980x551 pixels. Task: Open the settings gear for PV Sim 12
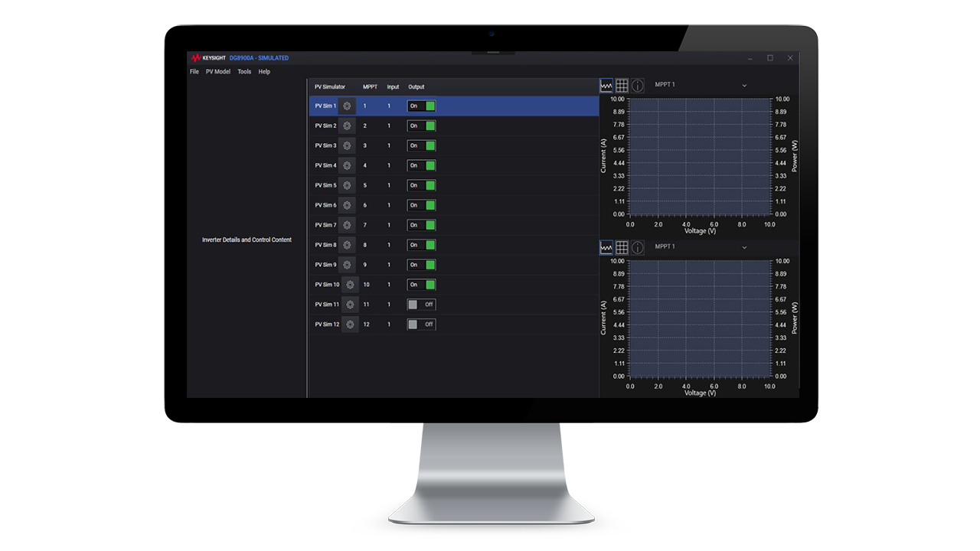pyautogui.click(x=350, y=324)
